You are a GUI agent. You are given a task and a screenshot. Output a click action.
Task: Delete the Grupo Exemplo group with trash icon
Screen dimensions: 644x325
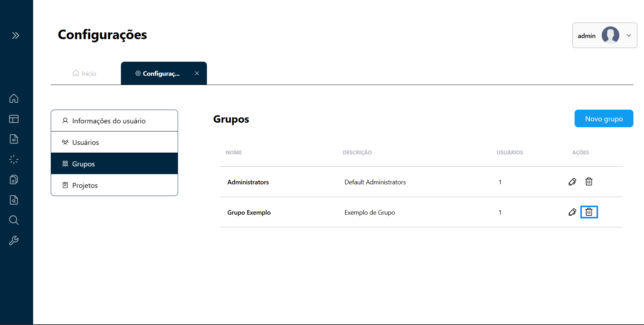[x=589, y=212]
